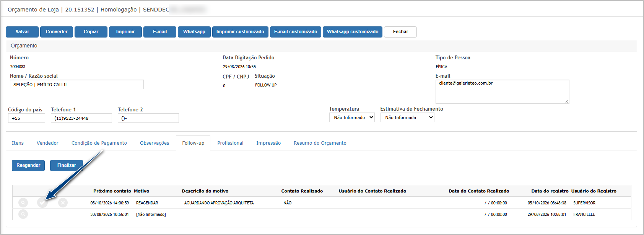
Task: Click into the Telefone 1 field
Action: tap(81, 118)
